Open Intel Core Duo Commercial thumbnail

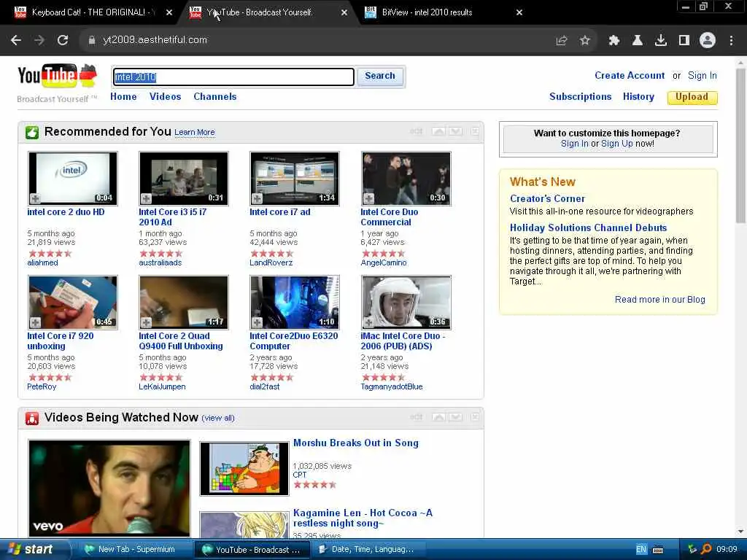click(x=406, y=179)
